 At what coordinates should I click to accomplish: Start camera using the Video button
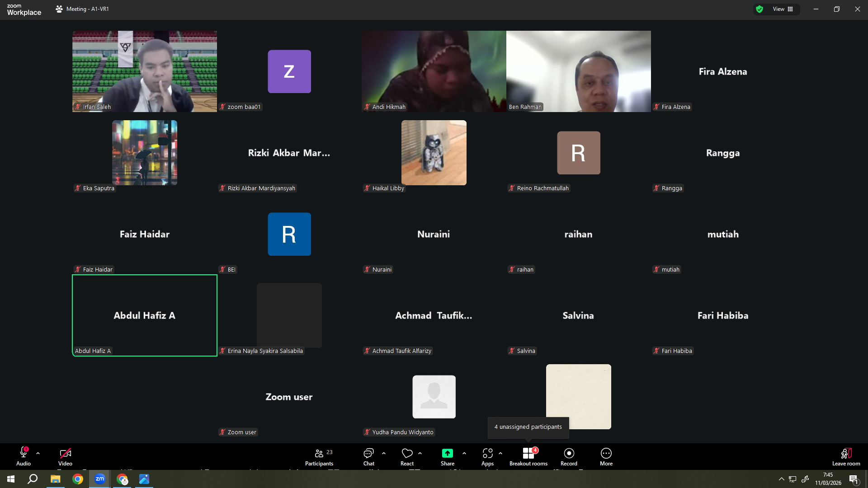tap(65, 456)
